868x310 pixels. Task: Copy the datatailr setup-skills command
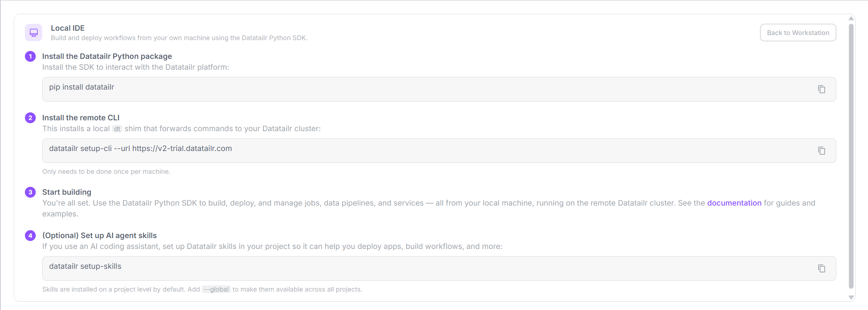[x=821, y=268]
